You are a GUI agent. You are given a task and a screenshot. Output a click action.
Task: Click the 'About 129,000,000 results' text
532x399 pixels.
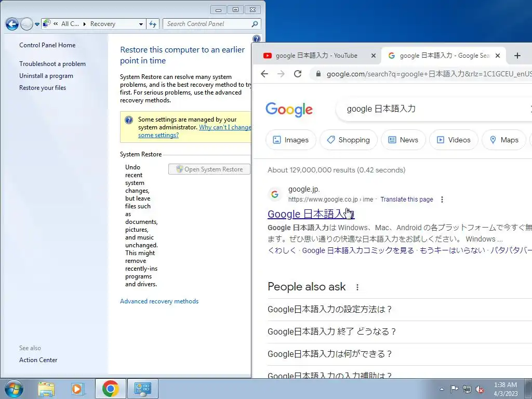(336, 170)
